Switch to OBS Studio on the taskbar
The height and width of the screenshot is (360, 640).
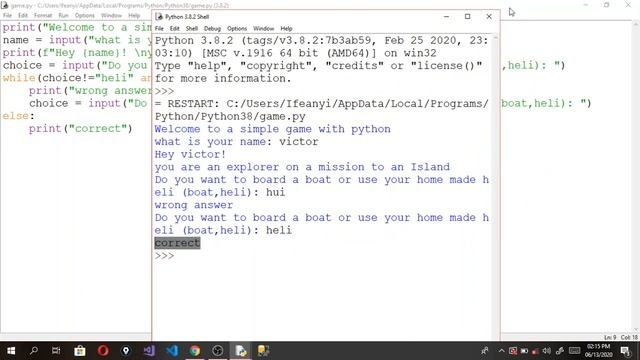click(x=218, y=351)
